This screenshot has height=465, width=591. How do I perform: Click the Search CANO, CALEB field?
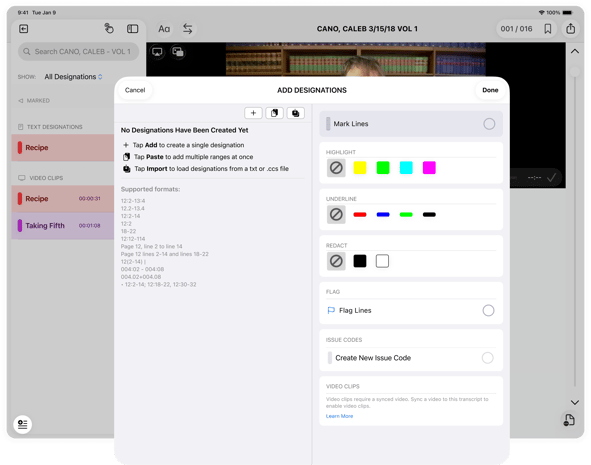click(78, 52)
